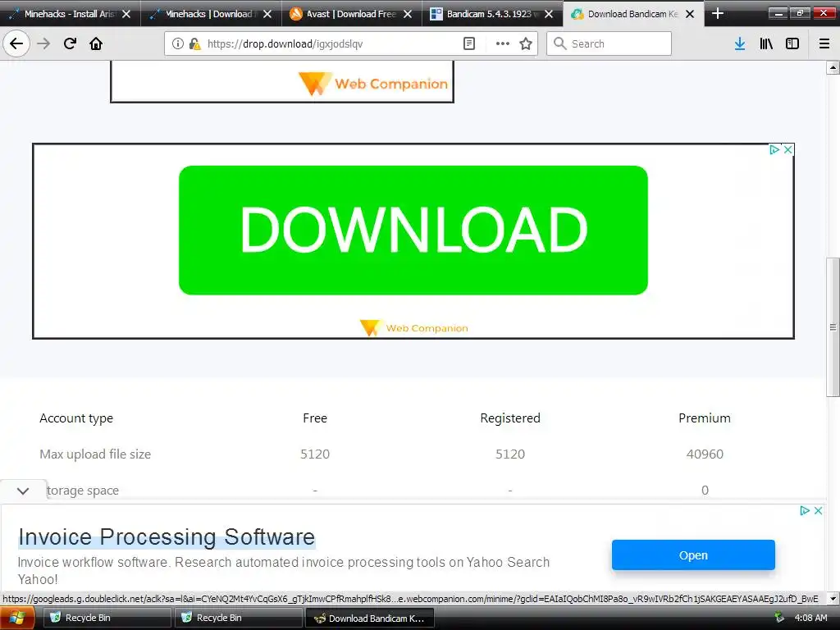Click the 'Premium' column header
840x630 pixels.
[705, 418]
